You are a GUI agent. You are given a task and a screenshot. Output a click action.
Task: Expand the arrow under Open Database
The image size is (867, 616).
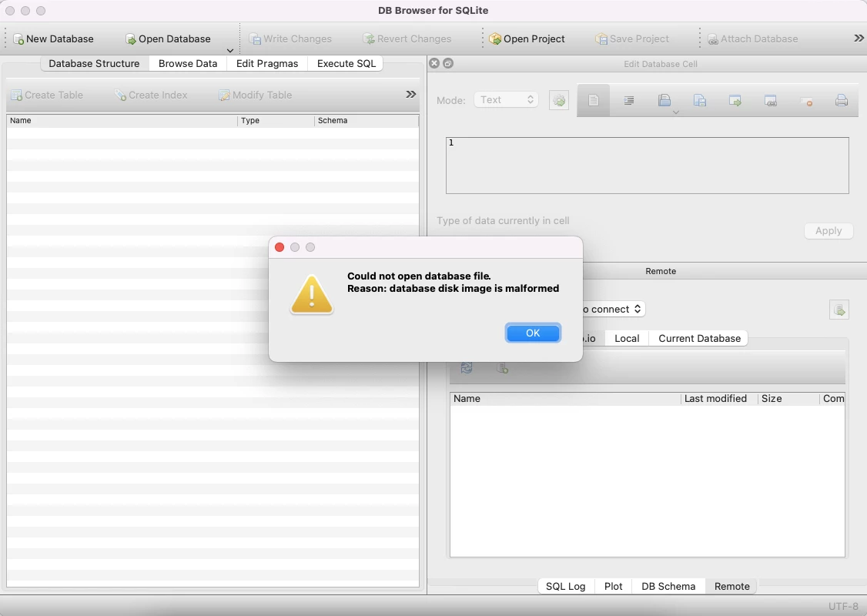click(230, 50)
